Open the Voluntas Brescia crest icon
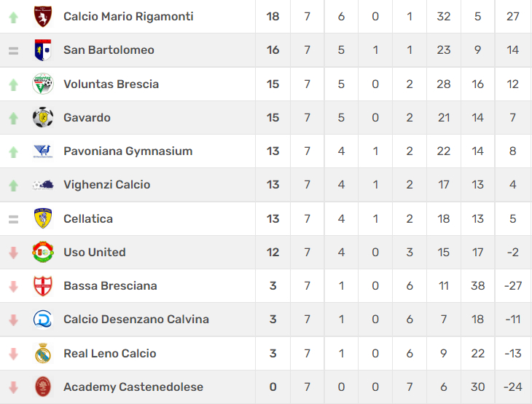Viewport: 532px width, 404px height. click(43, 84)
